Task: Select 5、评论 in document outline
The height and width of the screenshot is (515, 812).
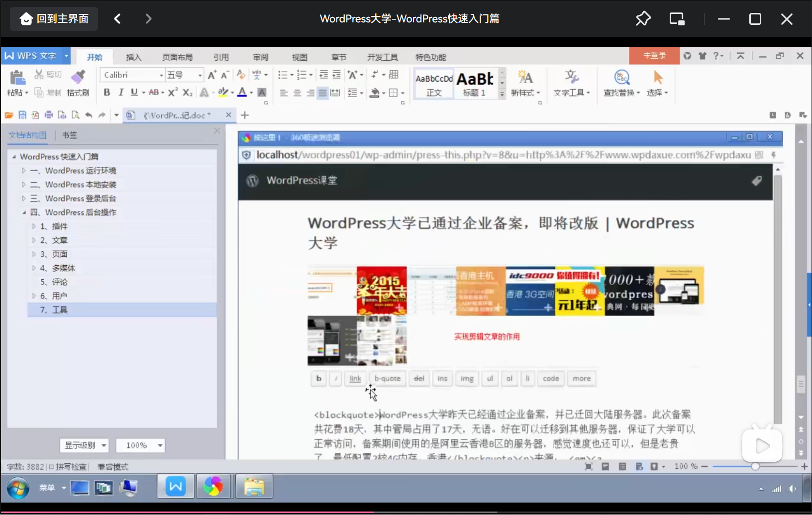Action: coord(122,282)
